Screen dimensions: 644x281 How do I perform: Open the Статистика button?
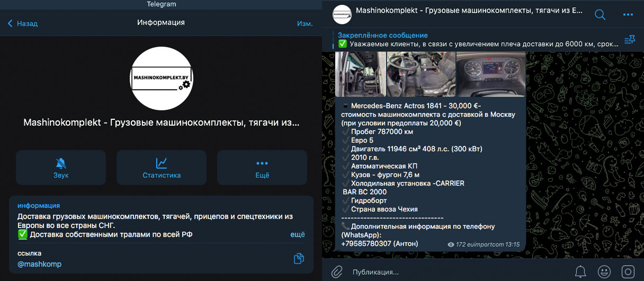pyautogui.click(x=162, y=168)
